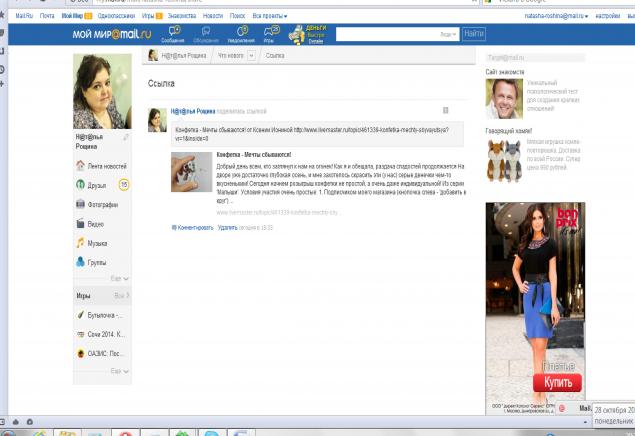Open the Люди search scope dropdown
Viewport: 635px width, 436px height.
point(448,34)
